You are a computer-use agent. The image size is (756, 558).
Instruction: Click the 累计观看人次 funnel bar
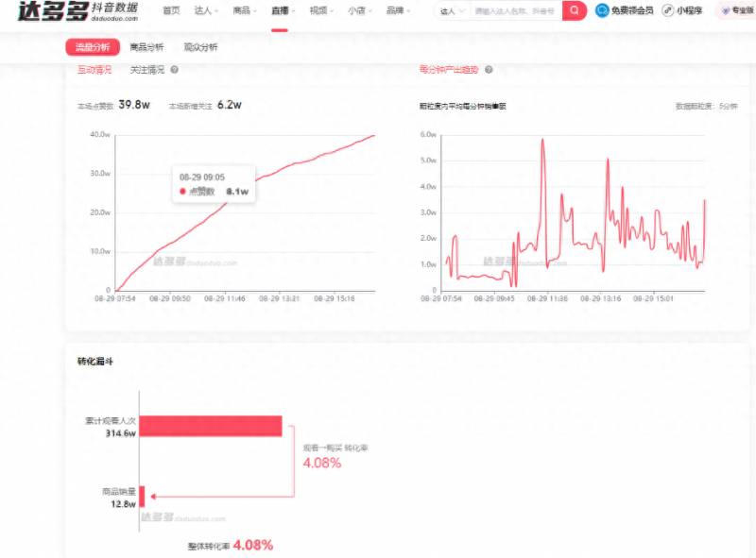point(211,426)
